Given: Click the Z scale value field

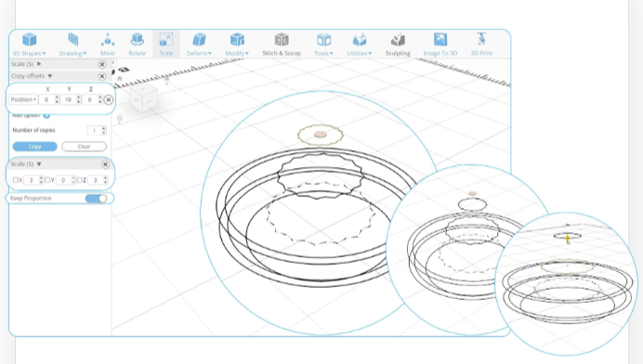Looking at the screenshot, I should tap(98, 180).
